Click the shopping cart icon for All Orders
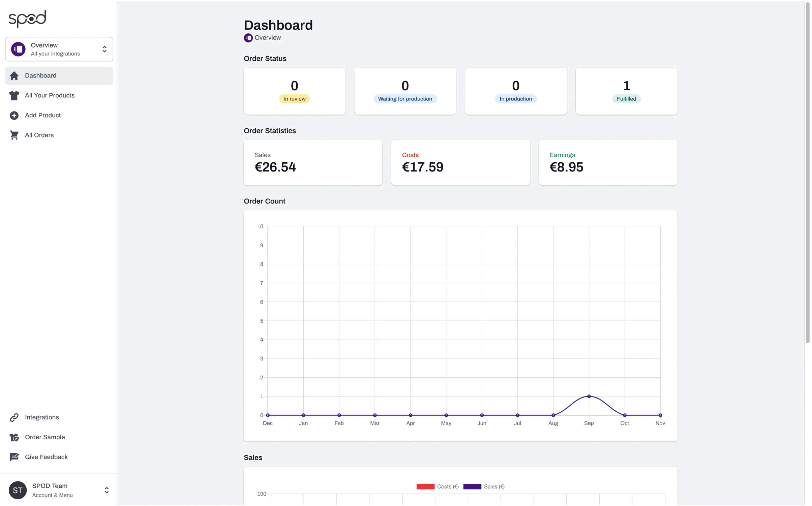Viewport: 812px width, 506px height. (14, 135)
